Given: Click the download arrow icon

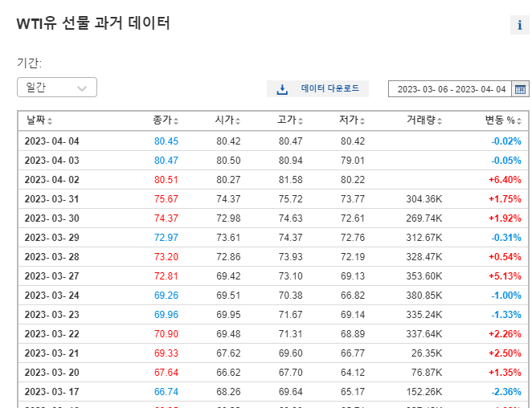Looking at the screenshot, I should point(282,89).
